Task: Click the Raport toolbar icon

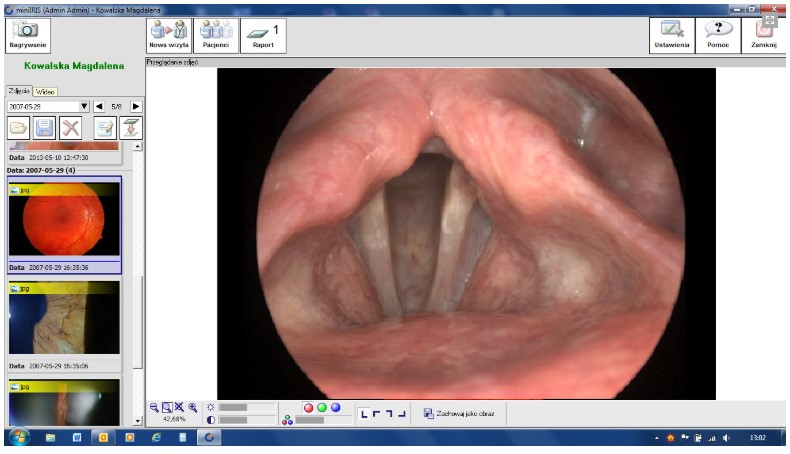Action: coord(265,35)
